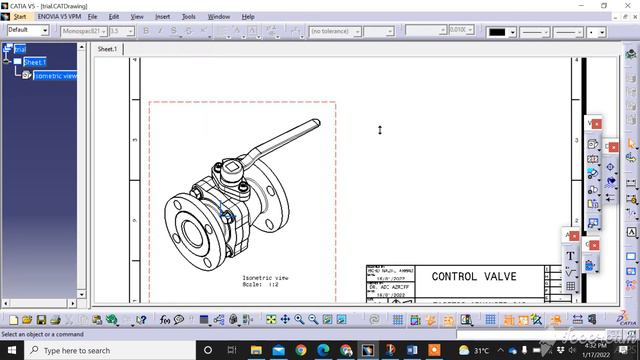Image resolution: width=640 pixels, height=360 pixels.
Task: Open File Explorer from the taskbar
Action: coord(256,350)
